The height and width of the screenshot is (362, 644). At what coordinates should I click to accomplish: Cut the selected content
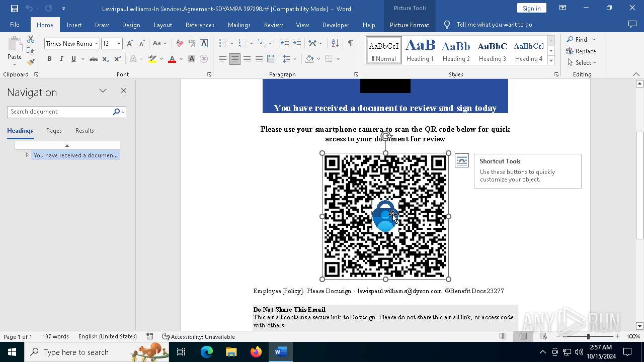[x=31, y=39]
